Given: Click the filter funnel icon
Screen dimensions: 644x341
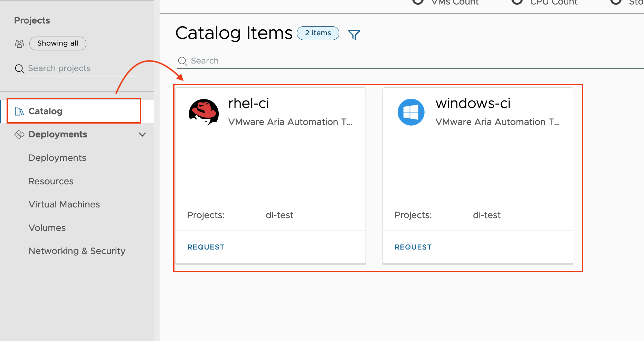Looking at the screenshot, I should [354, 35].
